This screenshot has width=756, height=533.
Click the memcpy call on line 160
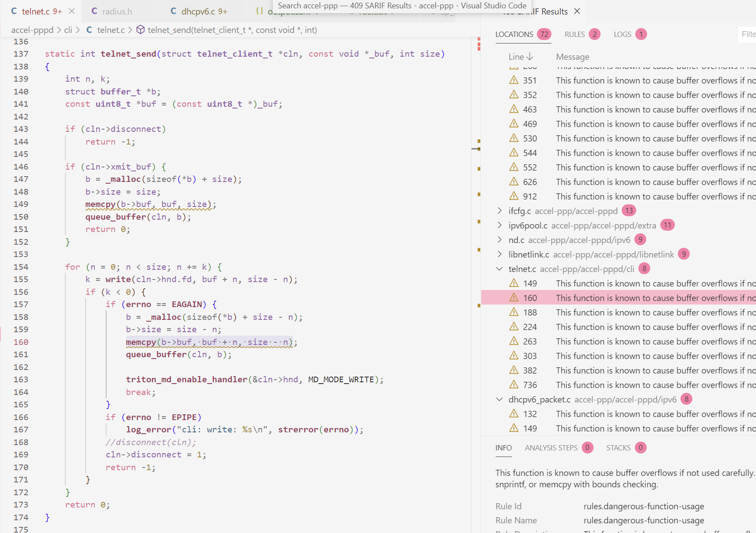[x=141, y=342]
